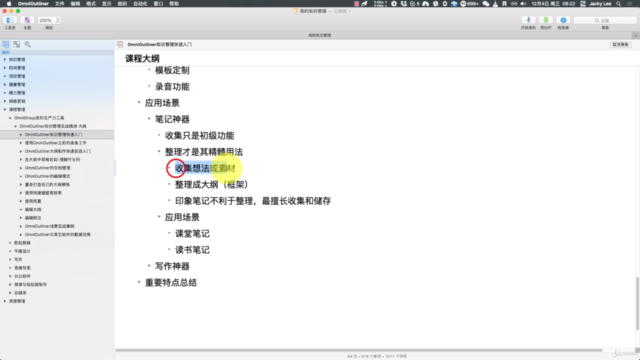This screenshot has height=360, width=640.
Task: Add a new tab with plus icon
Action: pyautogui.click(x=636, y=36)
